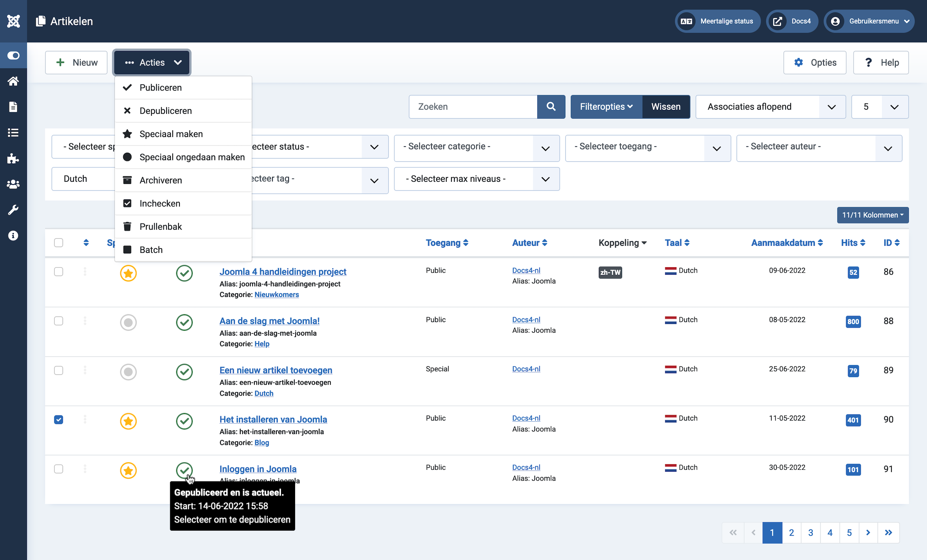Screen dimensions: 927x560
Task: Open the Users group sidebar icon
Action: (14, 184)
